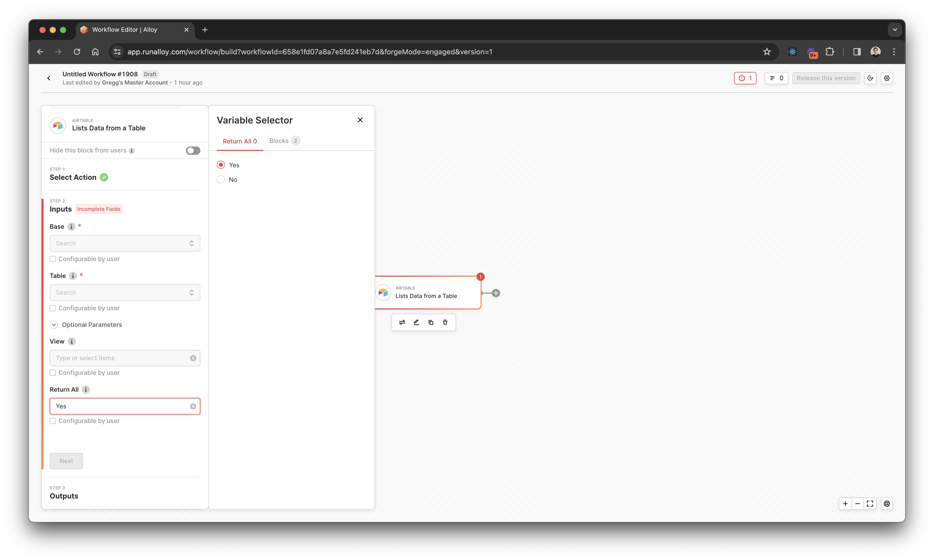Click Release this version button
Viewport: 934px width, 560px height.
(826, 78)
